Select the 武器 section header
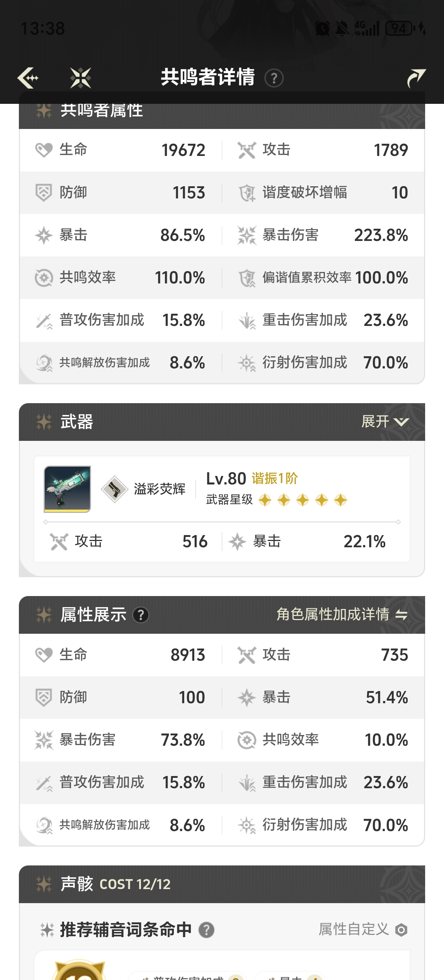Viewport: 444px width, 980px height. 77,422
